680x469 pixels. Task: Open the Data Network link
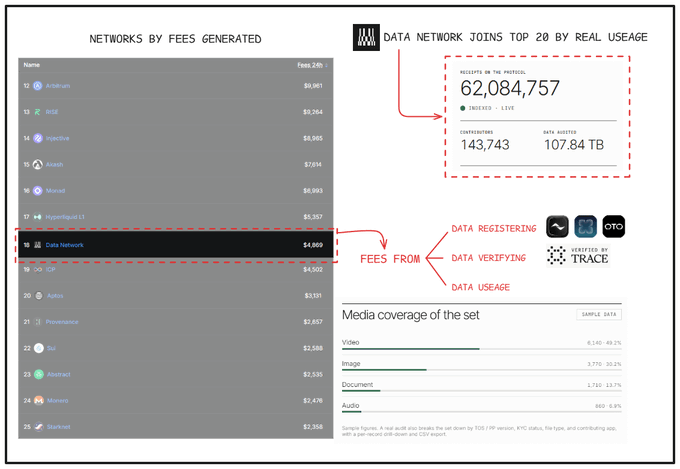65,245
